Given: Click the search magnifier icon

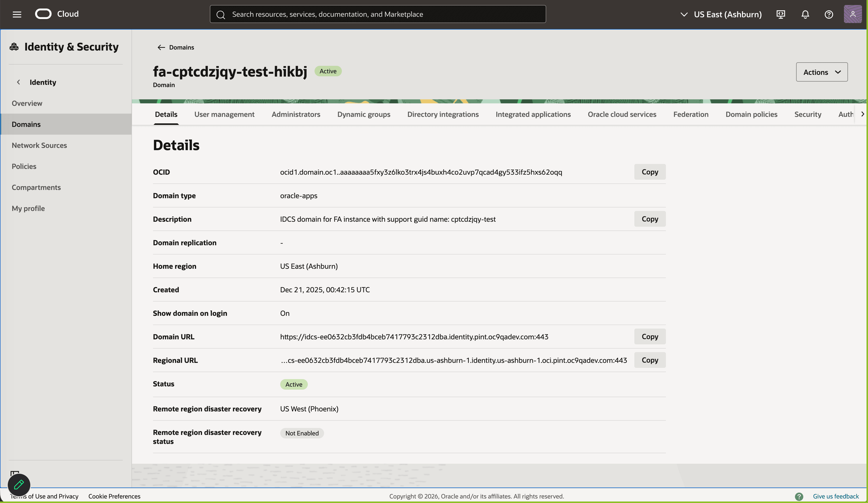Looking at the screenshot, I should coord(220,15).
